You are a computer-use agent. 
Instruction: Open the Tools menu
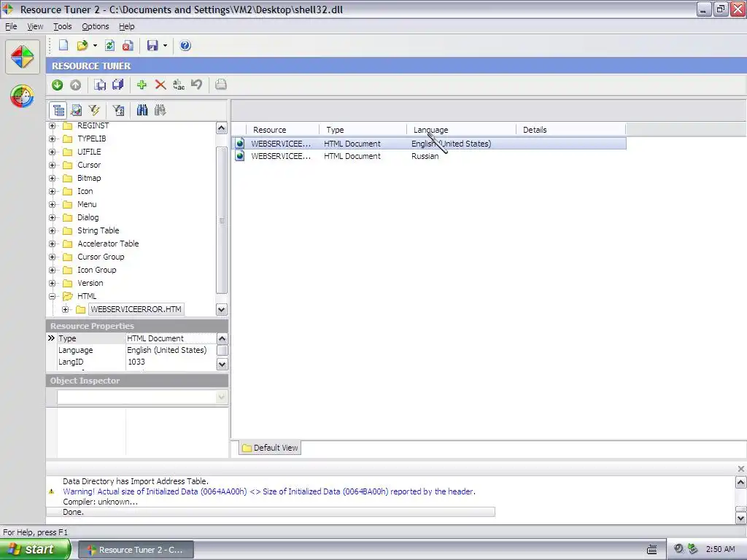tap(63, 27)
